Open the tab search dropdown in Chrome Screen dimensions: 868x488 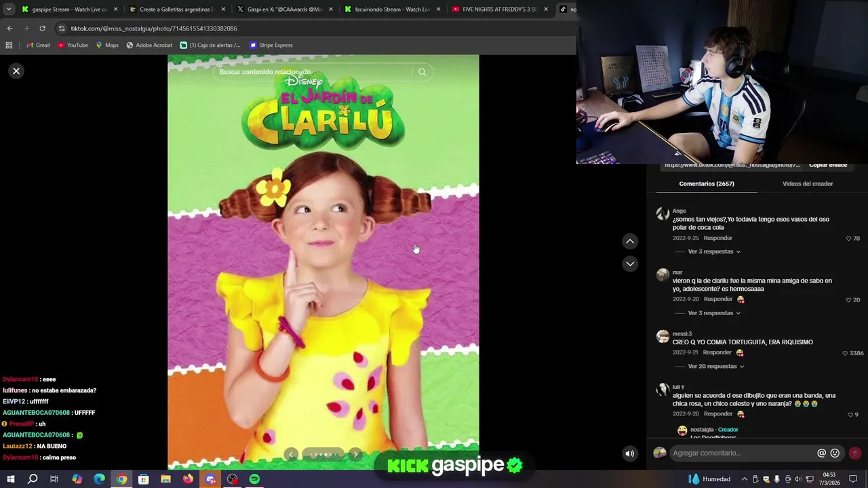[x=9, y=9]
